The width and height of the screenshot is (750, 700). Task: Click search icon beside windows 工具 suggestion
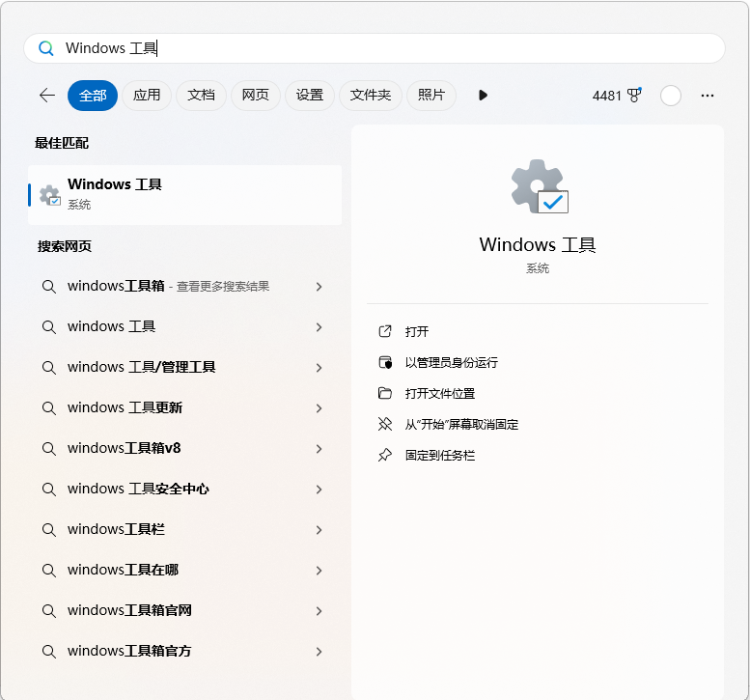[x=49, y=326]
